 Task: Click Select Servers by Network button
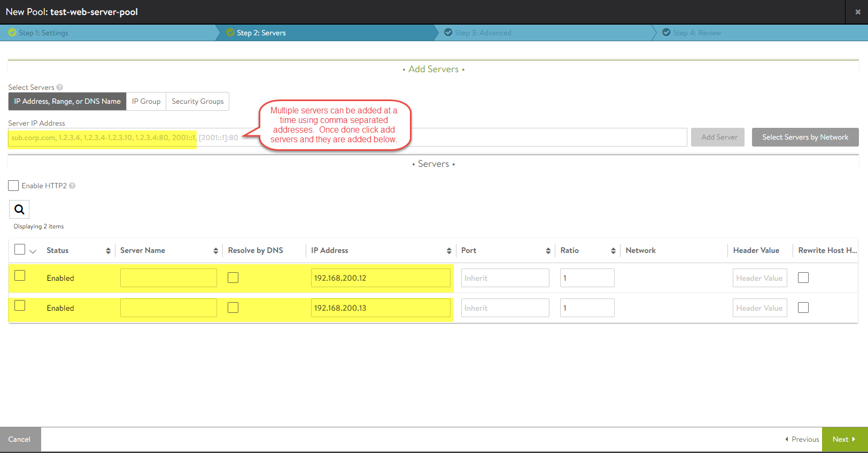[x=805, y=137]
